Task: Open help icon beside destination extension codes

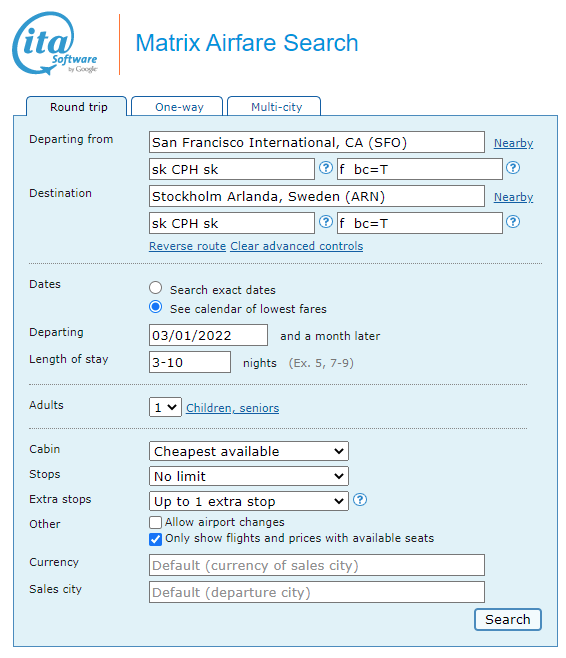Action: [513, 222]
